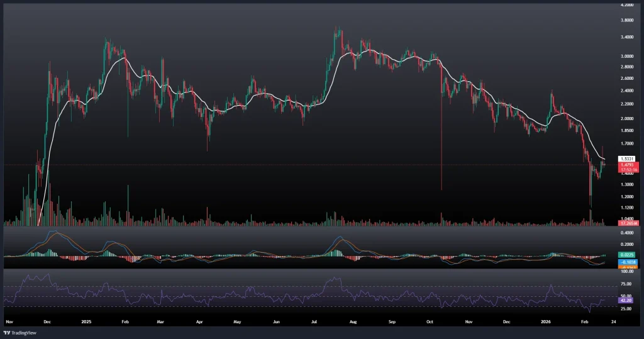
Task: Click the Jul label on the time axis
Action: click(314, 321)
